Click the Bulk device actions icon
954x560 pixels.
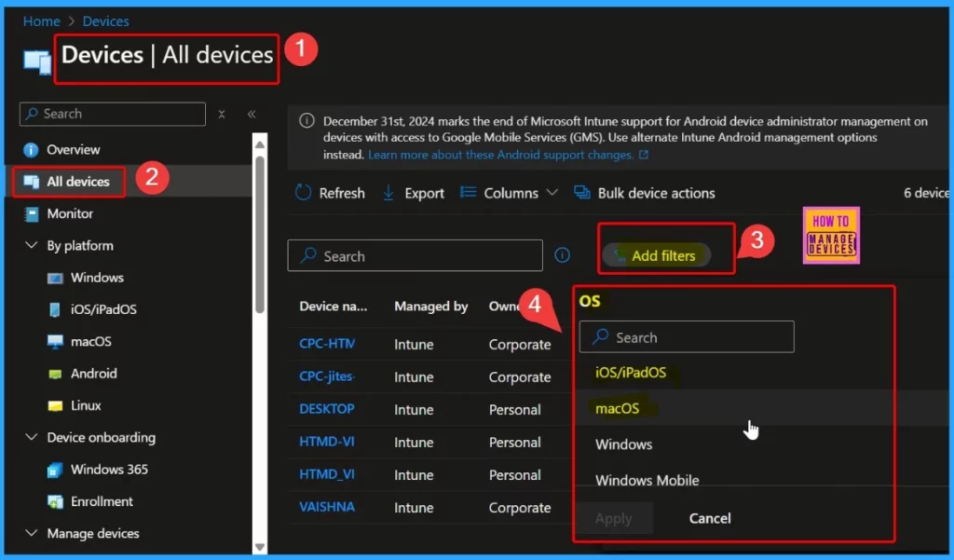click(582, 192)
